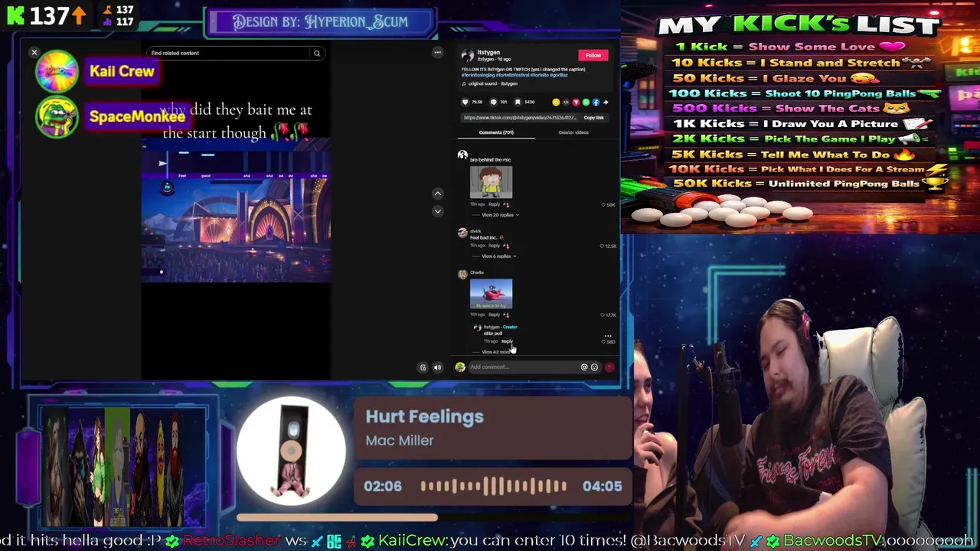
Task: Copy link to the video
Action: coord(594,118)
